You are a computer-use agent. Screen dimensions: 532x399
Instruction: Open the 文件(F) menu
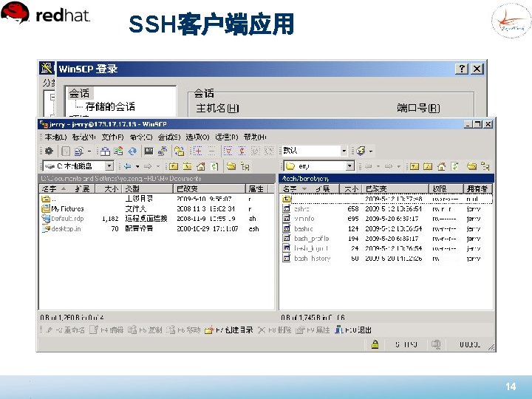(x=112, y=137)
